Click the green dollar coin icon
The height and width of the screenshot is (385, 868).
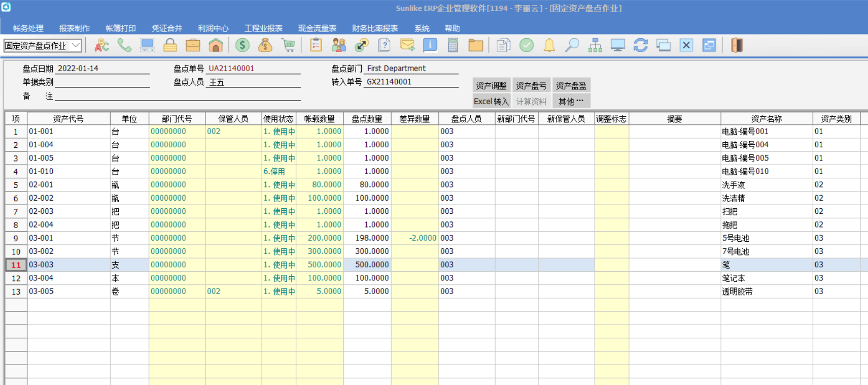tap(242, 45)
